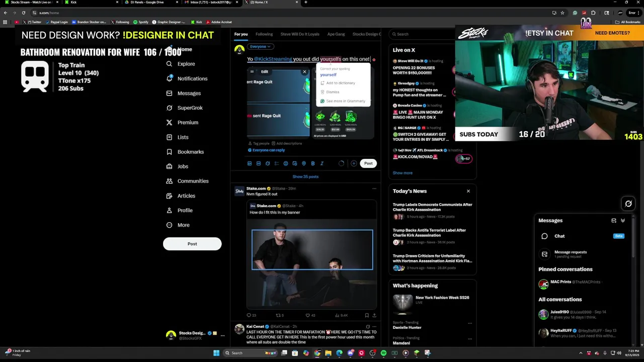Open options on Stake.com post

point(374,189)
